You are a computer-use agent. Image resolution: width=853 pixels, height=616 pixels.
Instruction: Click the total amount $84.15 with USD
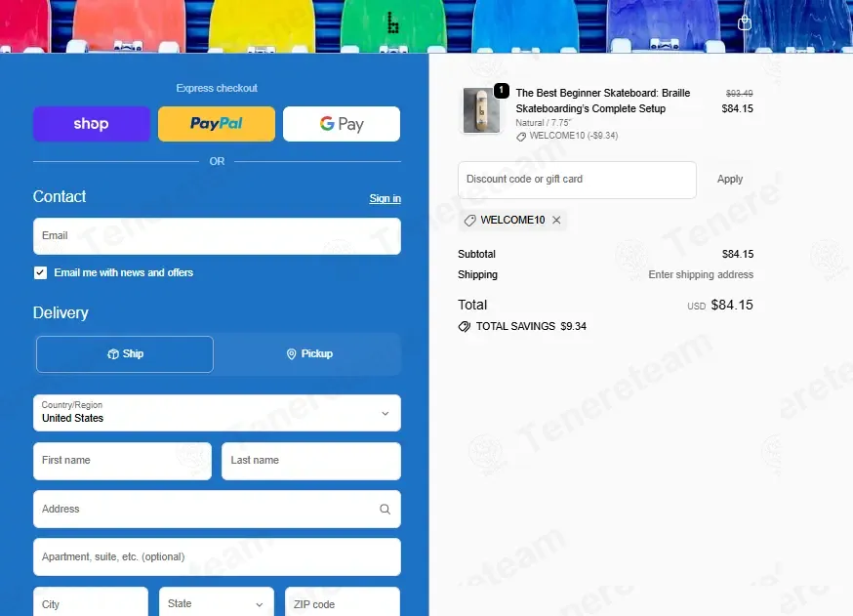(720, 306)
